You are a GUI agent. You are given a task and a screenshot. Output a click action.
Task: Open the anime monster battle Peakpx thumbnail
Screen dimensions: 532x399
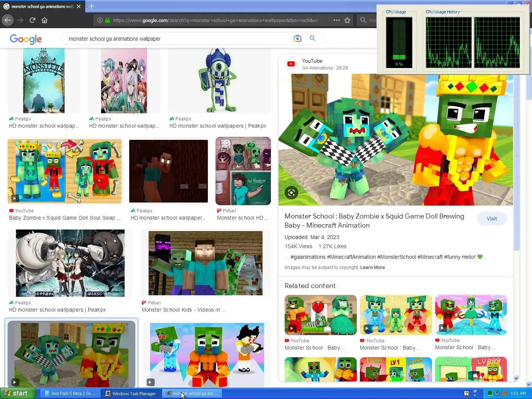tap(70, 263)
